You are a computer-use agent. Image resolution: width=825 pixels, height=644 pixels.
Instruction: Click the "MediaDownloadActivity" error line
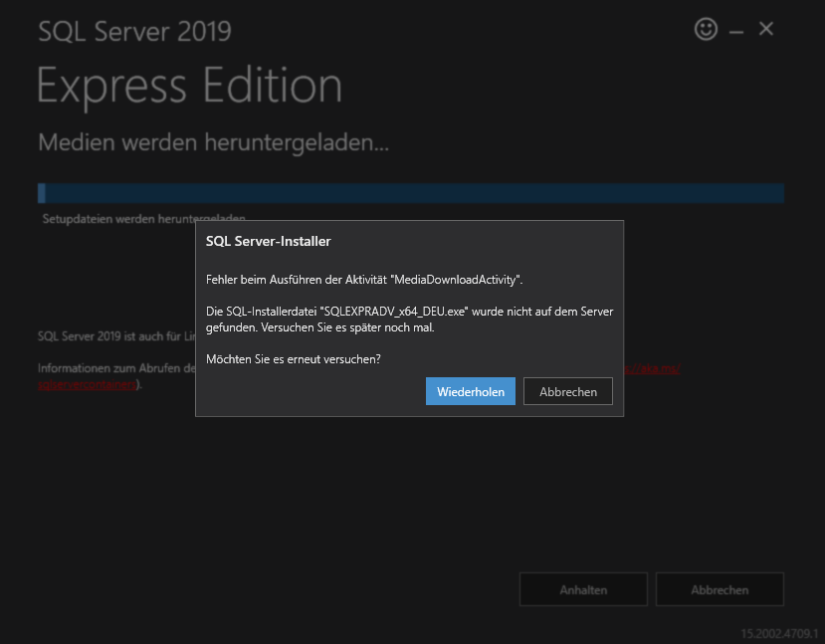coord(364,280)
